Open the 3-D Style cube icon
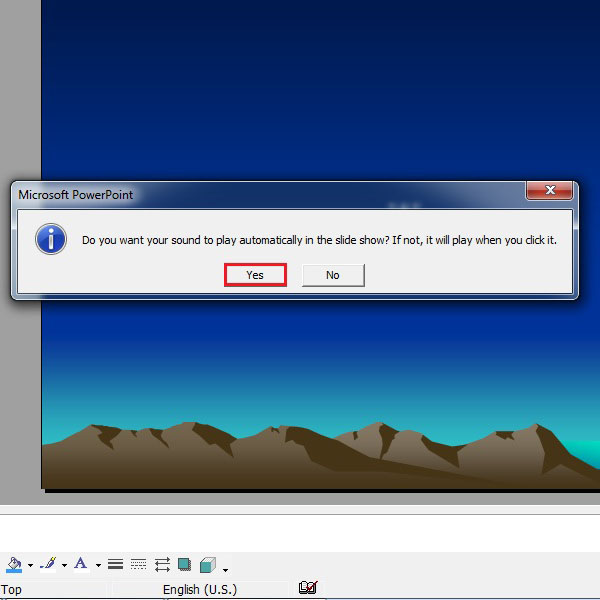The image size is (600, 600). pos(208,564)
